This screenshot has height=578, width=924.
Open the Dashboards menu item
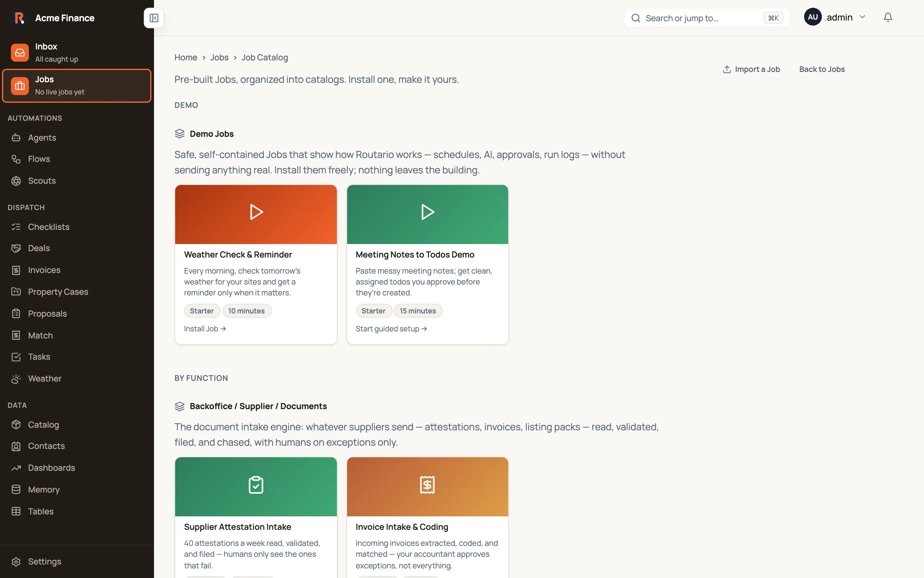pos(77,468)
